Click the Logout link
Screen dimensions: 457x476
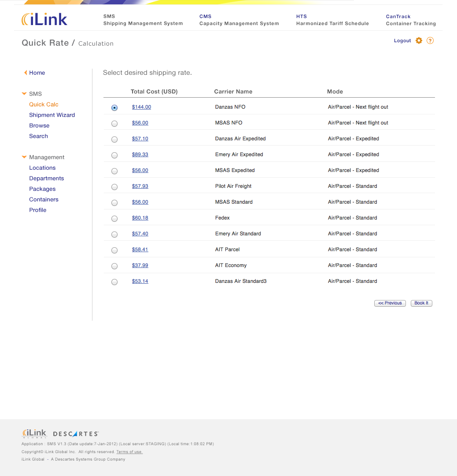point(402,40)
